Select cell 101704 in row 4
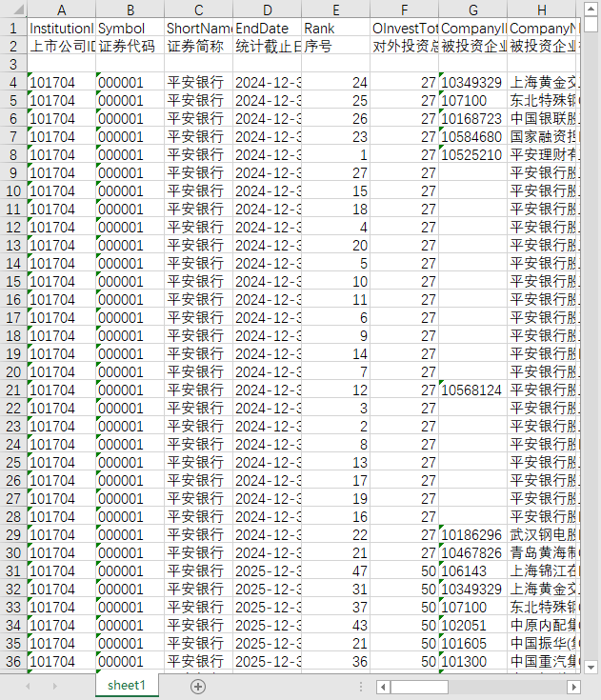The width and height of the screenshot is (601, 700). tap(62, 83)
